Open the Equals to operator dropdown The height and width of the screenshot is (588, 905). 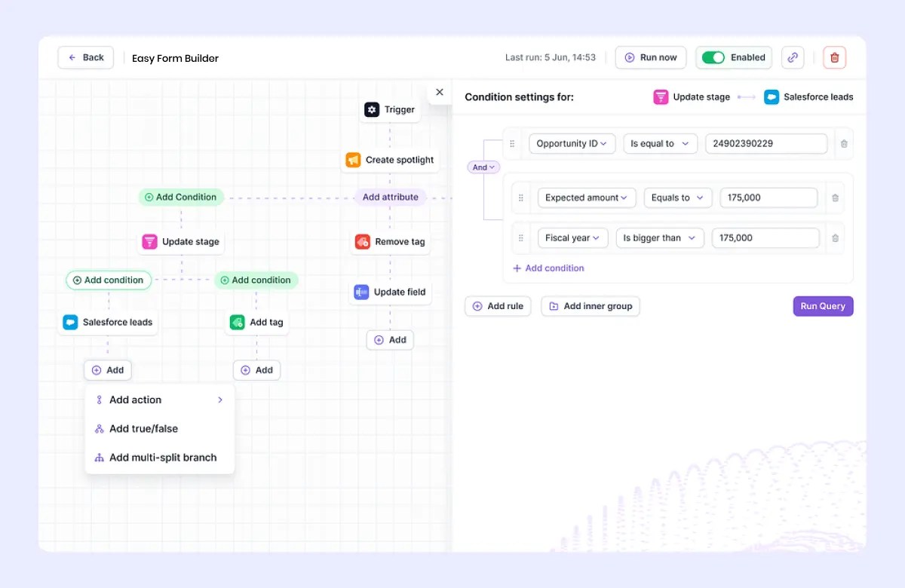tap(677, 198)
